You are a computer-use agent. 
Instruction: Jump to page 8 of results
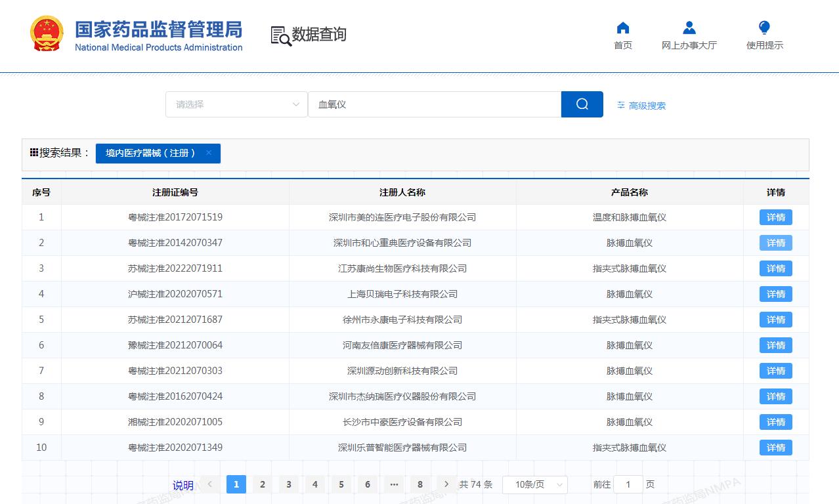pyautogui.click(x=420, y=485)
